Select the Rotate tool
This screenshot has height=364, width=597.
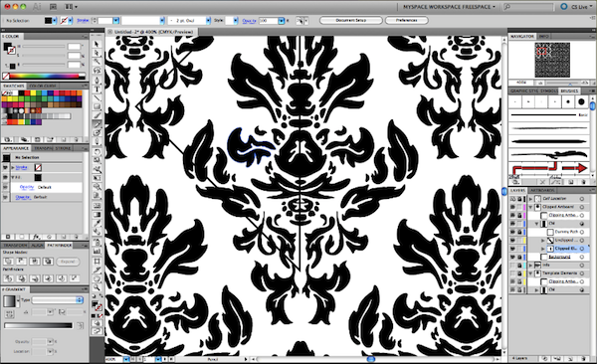(98, 151)
